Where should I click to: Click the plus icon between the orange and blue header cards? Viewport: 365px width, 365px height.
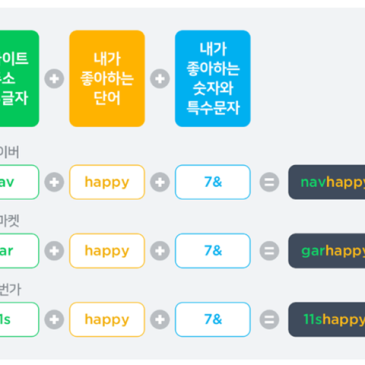[160, 79]
